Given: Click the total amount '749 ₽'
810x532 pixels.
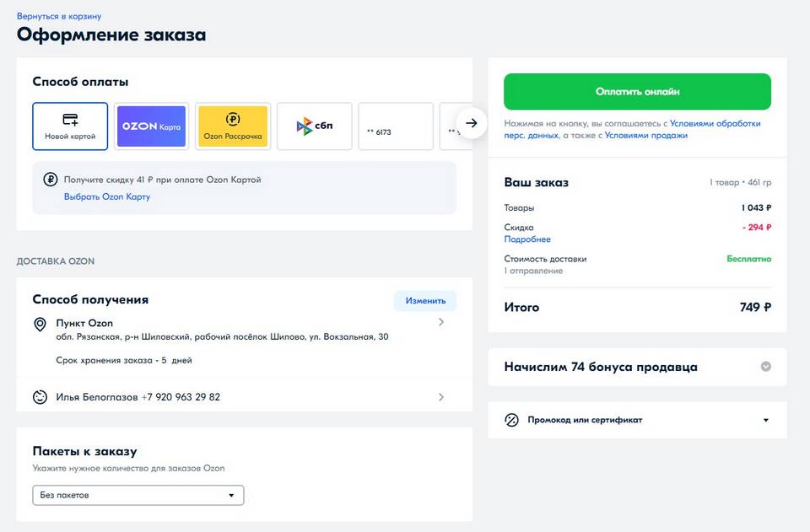Looking at the screenshot, I should 755,307.
